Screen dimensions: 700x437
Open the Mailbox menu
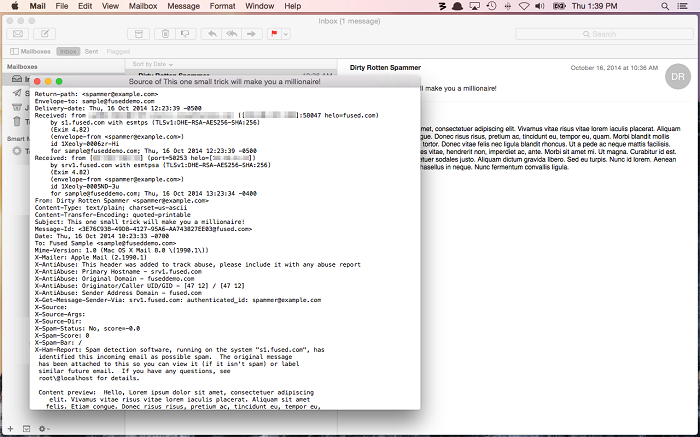[x=143, y=6]
